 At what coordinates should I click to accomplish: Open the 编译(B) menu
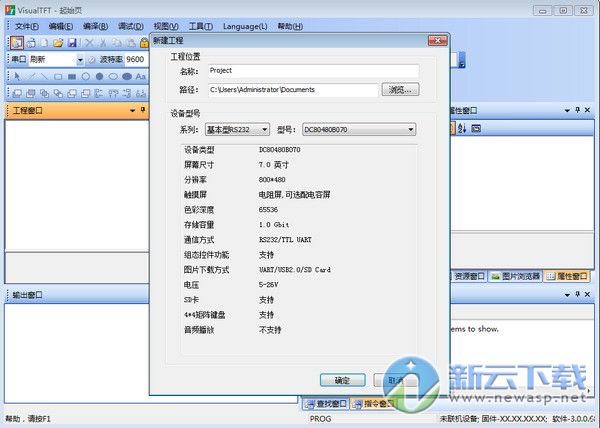pos(95,26)
